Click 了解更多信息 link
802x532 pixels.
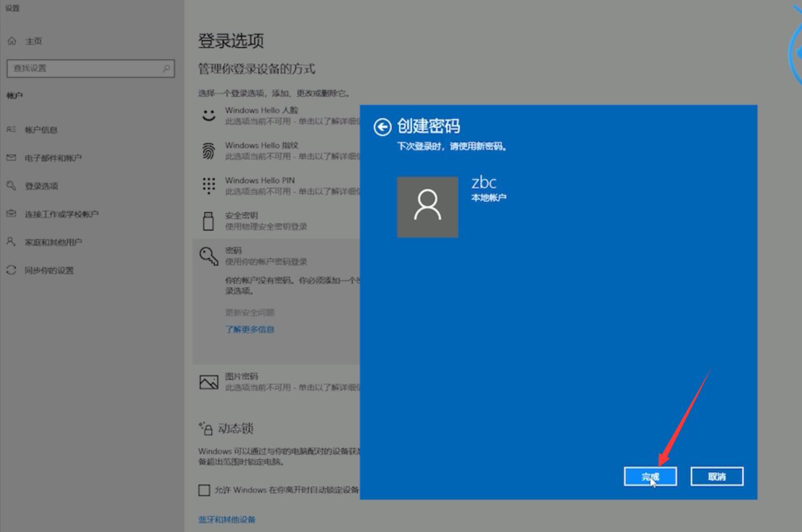[x=250, y=329]
